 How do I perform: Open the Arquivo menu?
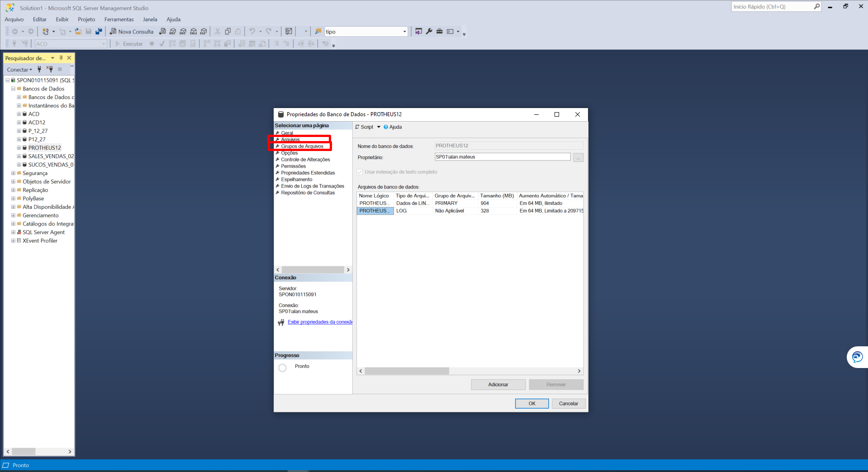14,19
